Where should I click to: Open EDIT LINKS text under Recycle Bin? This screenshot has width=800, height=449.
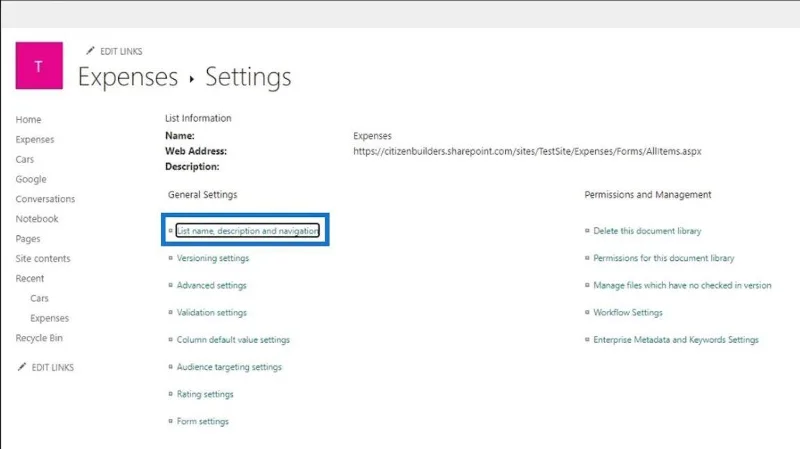[53, 367]
